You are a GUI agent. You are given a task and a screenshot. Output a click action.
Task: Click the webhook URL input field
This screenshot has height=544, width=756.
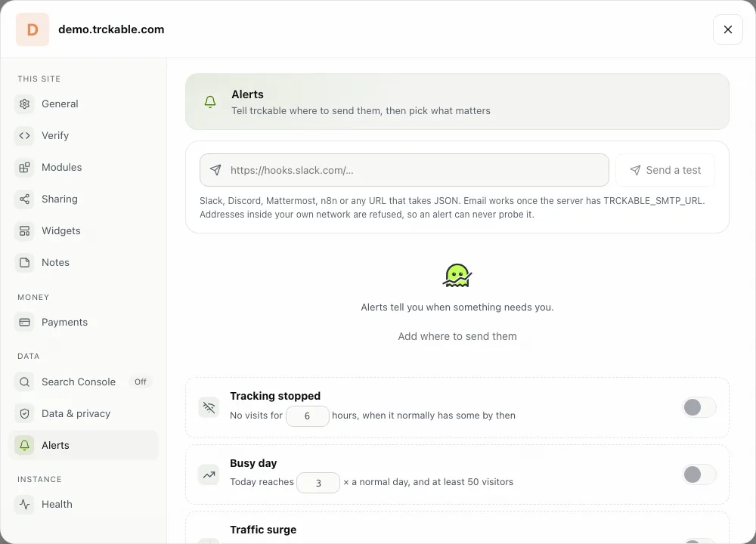[404, 170]
